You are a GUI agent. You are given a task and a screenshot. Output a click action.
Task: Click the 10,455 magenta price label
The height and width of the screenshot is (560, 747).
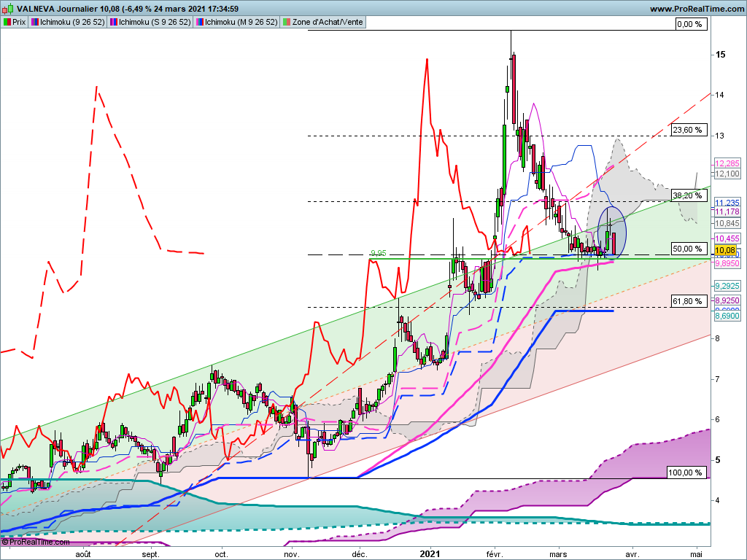tap(727, 238)
